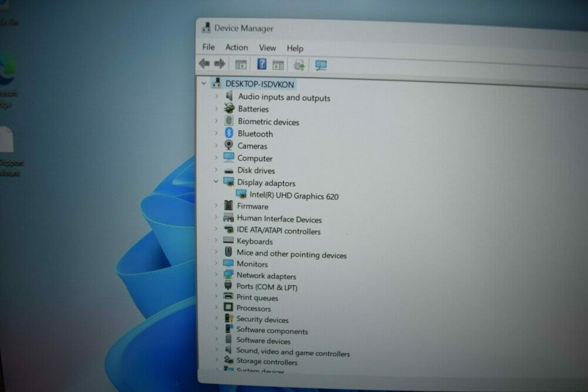Image resolution: width=588 pixels, height=392 pixels.
Task: Select Mice and other pointing devices label
Action: pyautogui.click(x=292, y=254)
